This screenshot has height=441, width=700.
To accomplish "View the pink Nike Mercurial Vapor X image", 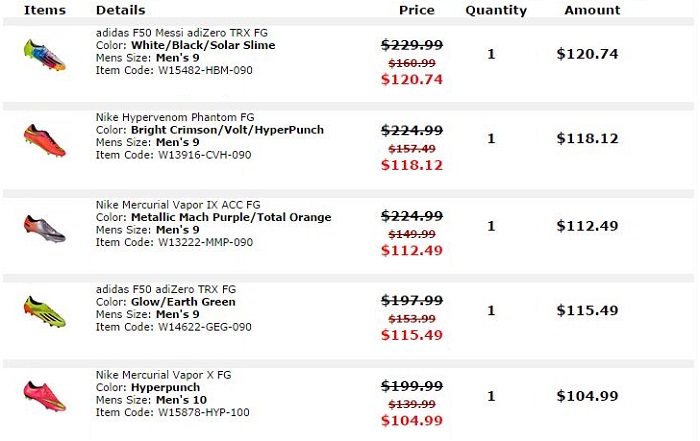I will pos(44,395).
